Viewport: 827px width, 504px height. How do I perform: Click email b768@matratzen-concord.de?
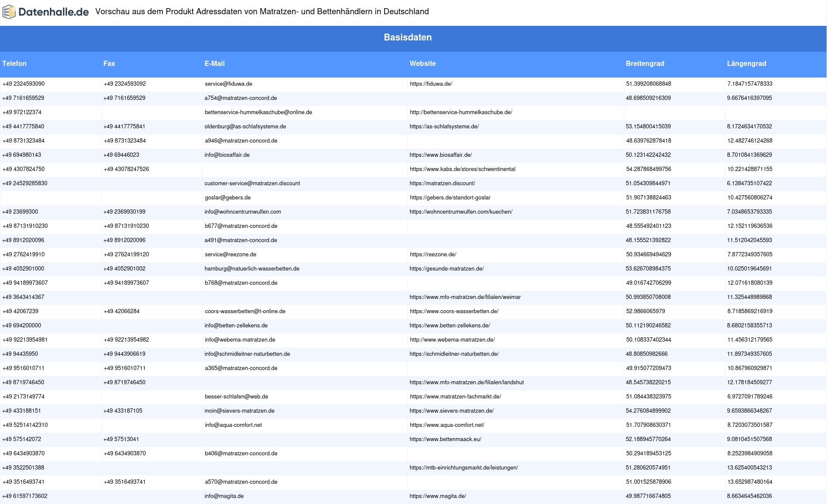click(x=241, y=283)
